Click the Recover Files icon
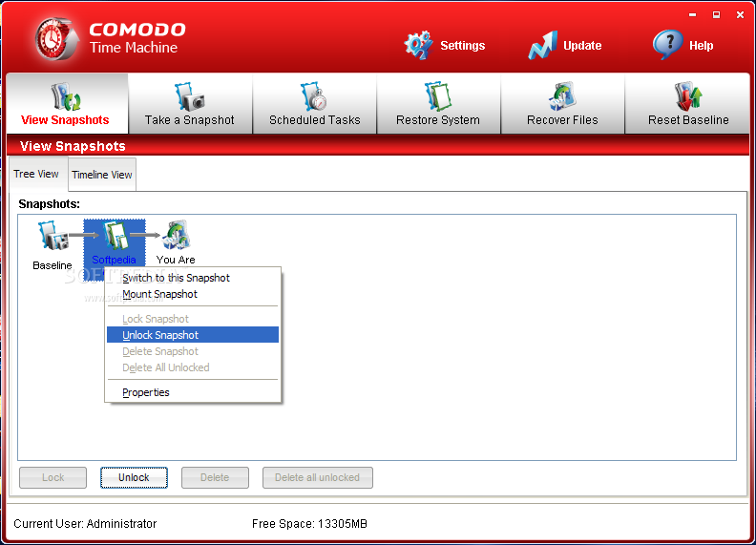 coord(562,96)
